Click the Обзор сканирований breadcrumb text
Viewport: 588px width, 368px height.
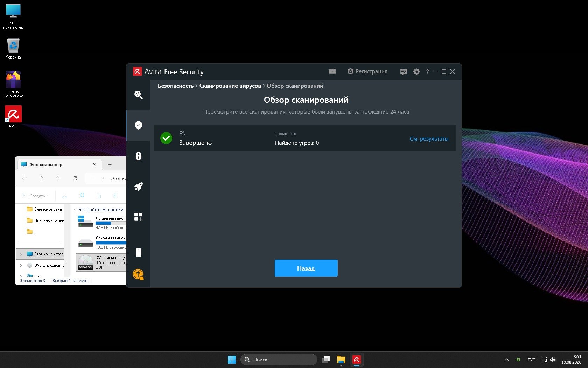pos(295,86)
